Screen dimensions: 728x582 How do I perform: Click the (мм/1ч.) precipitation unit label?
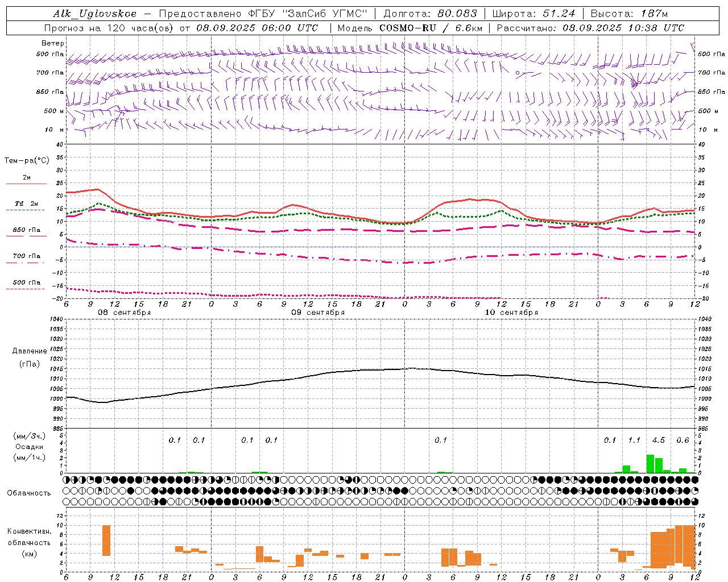click(28, 458)
